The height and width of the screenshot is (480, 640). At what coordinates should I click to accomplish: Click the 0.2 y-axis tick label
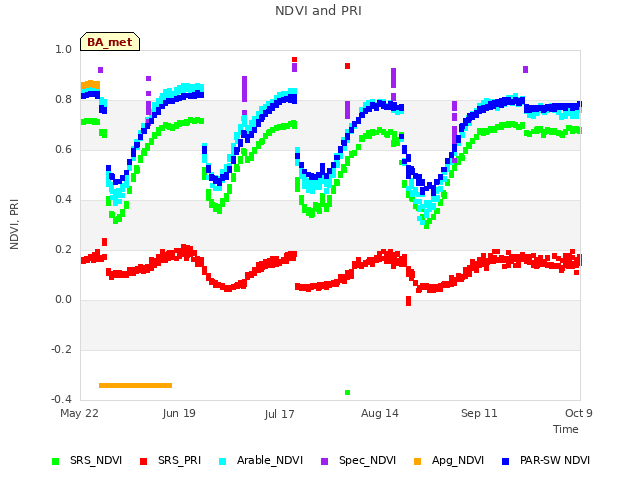(63, 249)
